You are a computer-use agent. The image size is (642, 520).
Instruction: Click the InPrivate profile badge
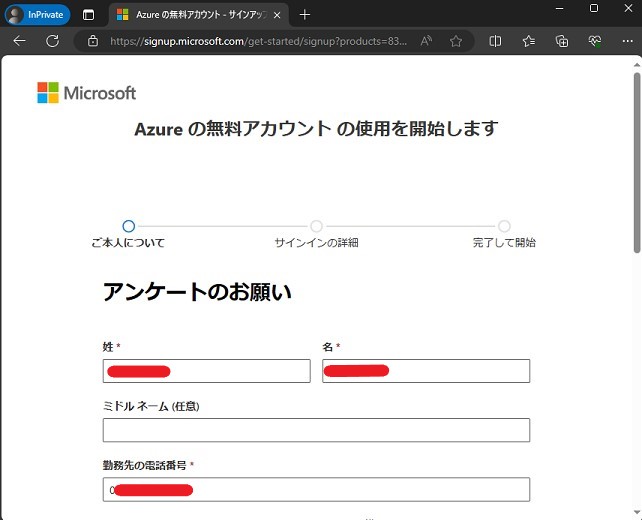click(x=37, y=15)
